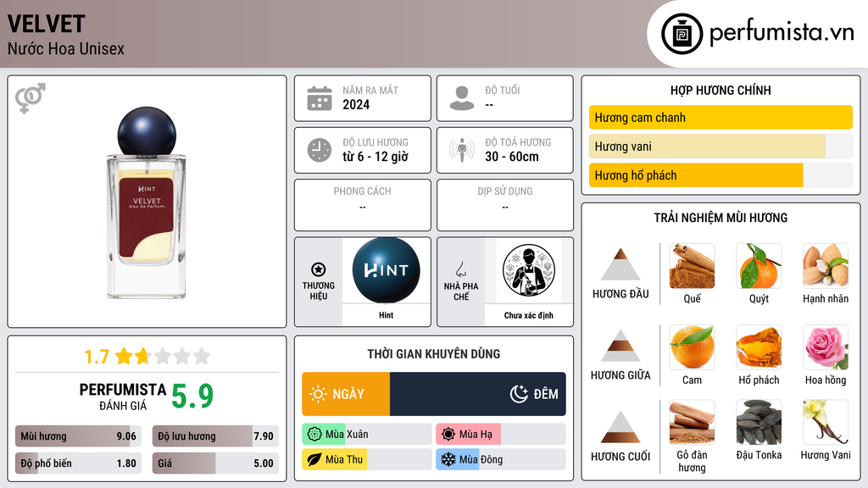Click the Độ phổ biến 1.80 rating bar
Screen dimensions: 868x488
(x=78, y=463)
